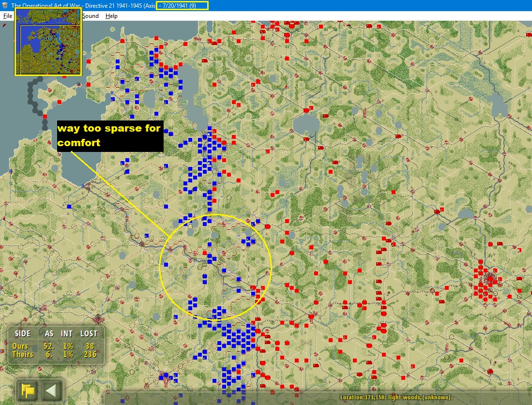Screen dimensions: 532x405
Task: Click the shield app icon in title bar
Action: (5, 5)
